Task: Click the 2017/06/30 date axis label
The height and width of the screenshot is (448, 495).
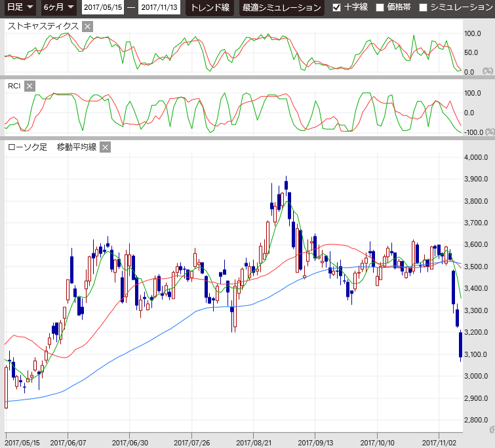Action: (x=130, y=443)
